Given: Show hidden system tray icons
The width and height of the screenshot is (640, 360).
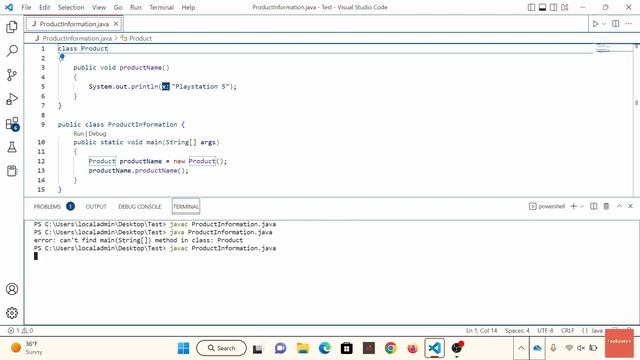Looking at the screenshot, I should [x=521, y=348].
